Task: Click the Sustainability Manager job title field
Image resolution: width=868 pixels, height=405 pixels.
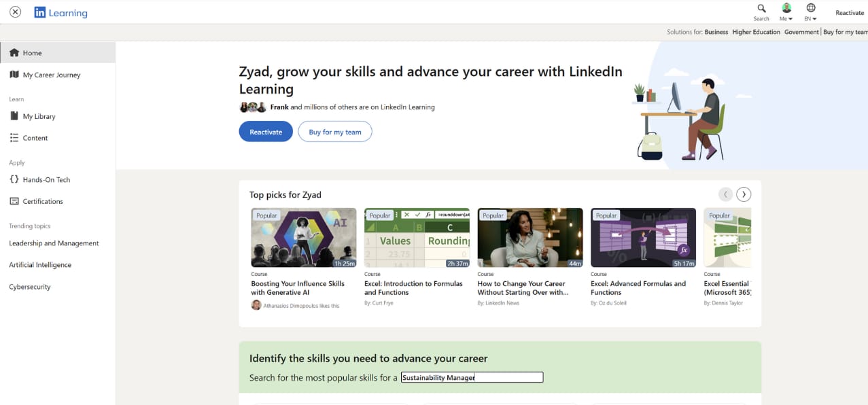Action: (472, 377)
